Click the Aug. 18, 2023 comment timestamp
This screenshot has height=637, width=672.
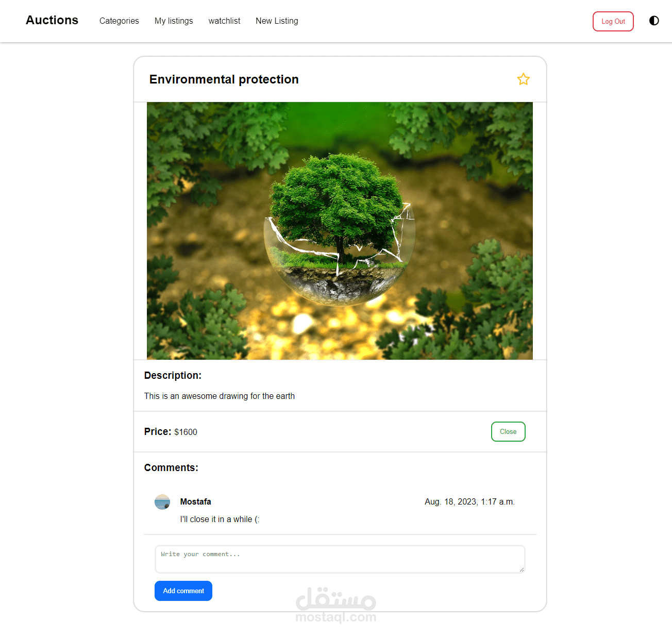(469, 501)
